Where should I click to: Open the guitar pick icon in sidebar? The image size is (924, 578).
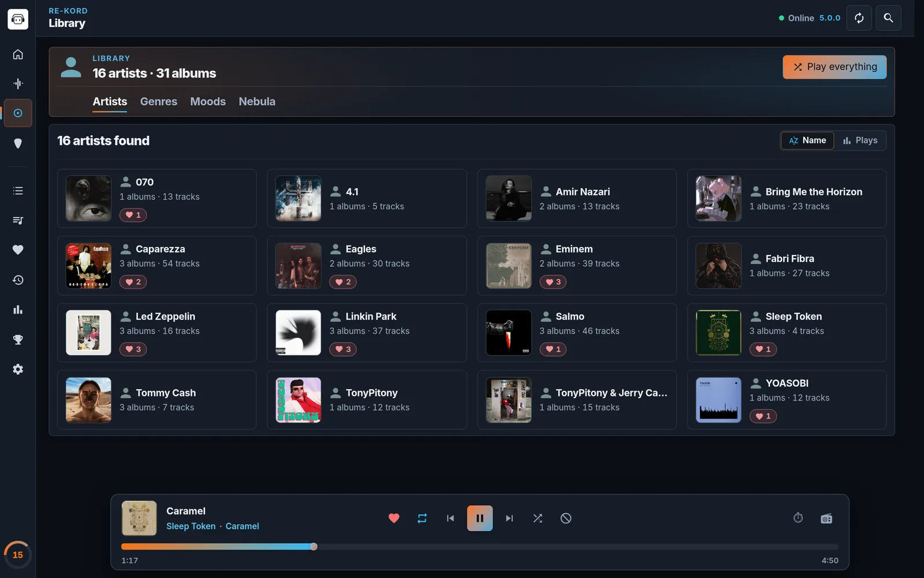pos(18,143)
